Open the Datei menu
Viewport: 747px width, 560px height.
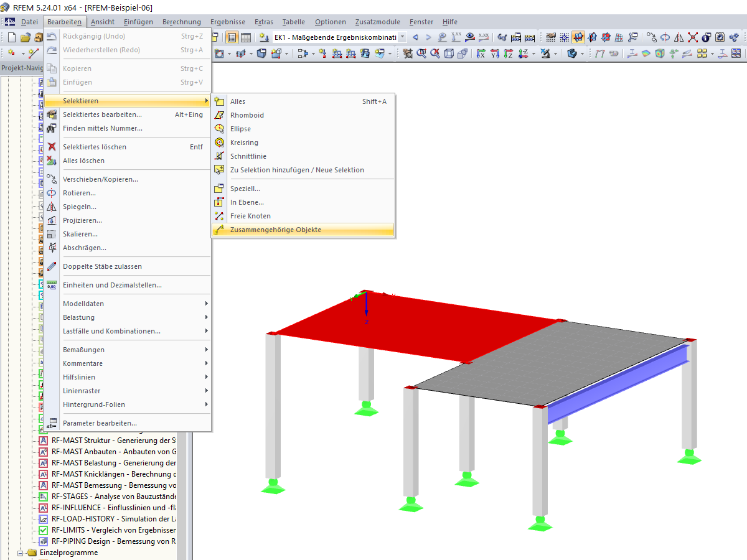pyautogui.click(x=29, y=22)
